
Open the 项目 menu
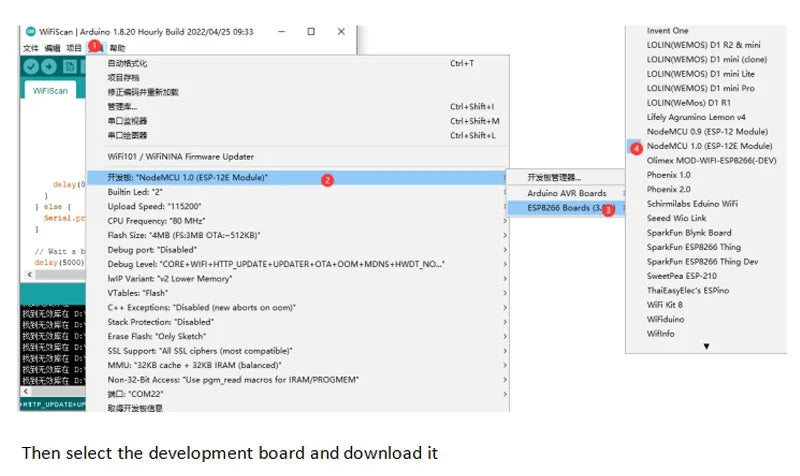click(x=74, y=48)
